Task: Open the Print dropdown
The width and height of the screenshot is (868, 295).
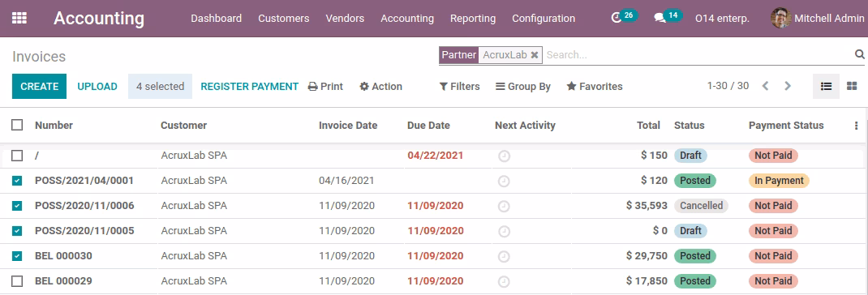Action: pos(325,87)
